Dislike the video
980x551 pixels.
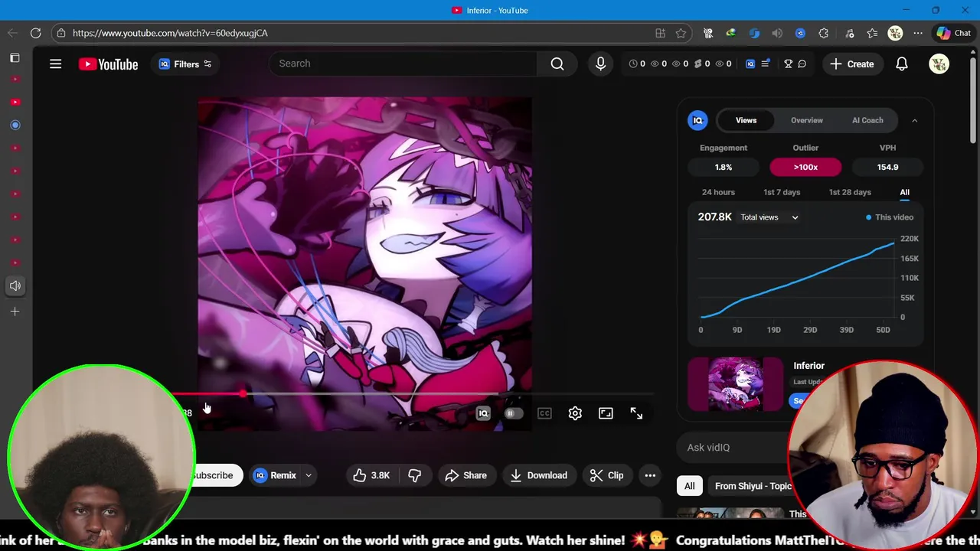pos(414,475)
